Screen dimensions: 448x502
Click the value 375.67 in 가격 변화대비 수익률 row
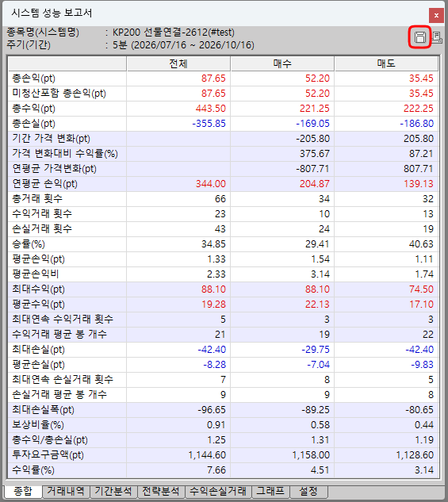315,154
